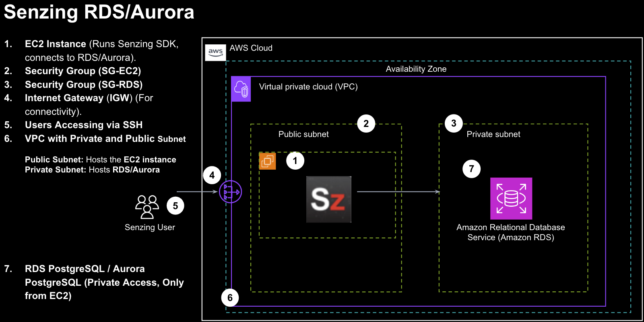The image size is (644, 322).
Task: Click list item 'Security Group (SG-EC2)'
Action: click(83, 71)
